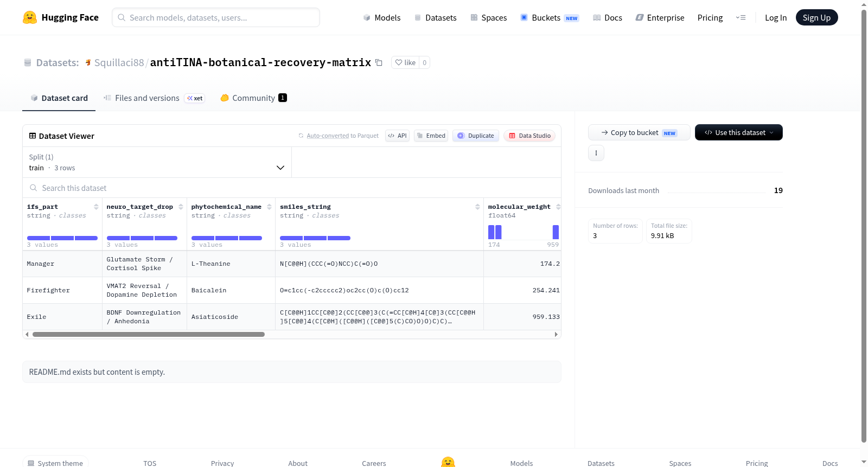Click the VMAT2 Reversal / Dopamine Depletion cell

(144, 290)
